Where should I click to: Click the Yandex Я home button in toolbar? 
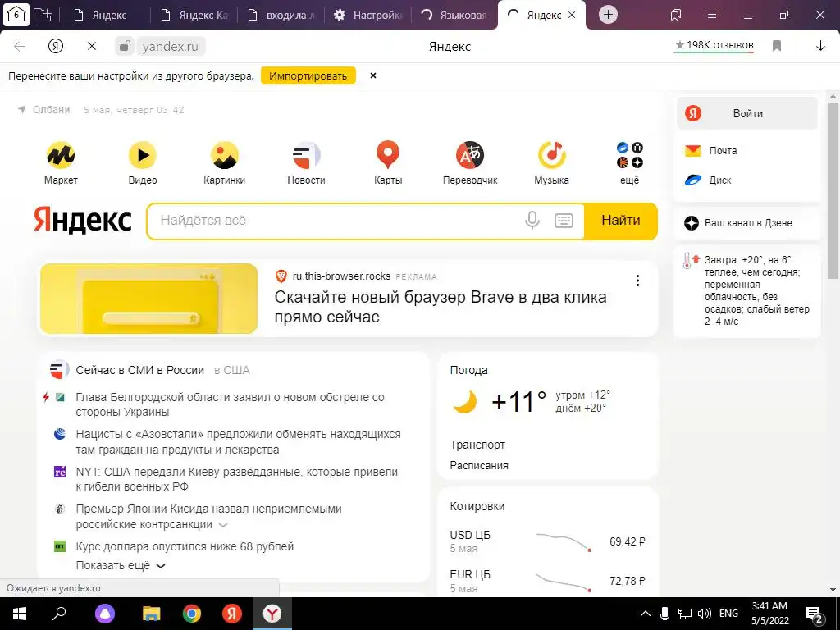(56, 47)
